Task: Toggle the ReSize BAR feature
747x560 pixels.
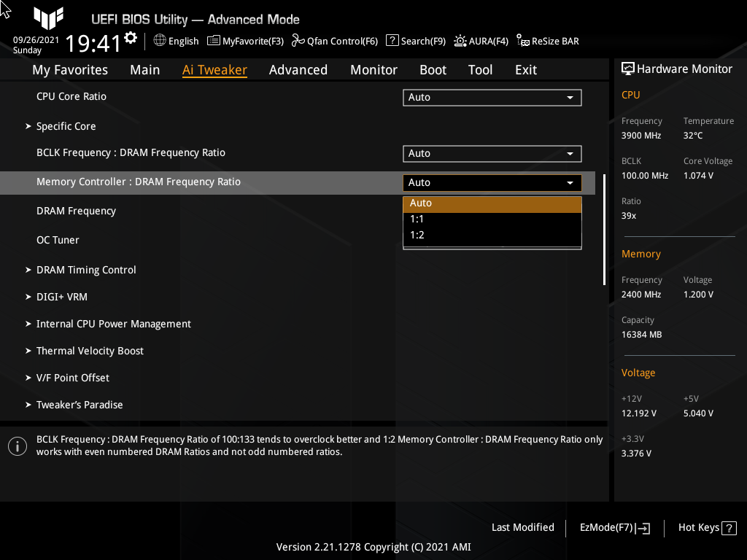Action: [x=547, y=41]
